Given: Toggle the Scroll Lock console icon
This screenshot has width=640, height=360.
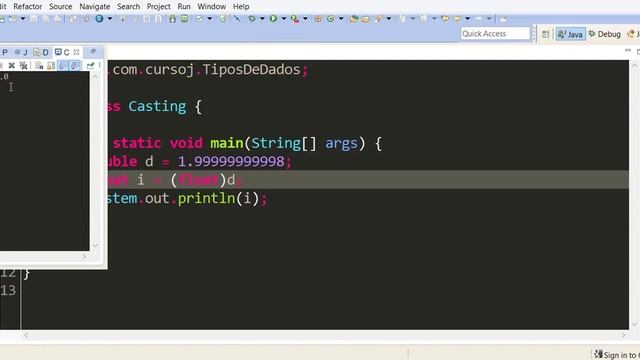Looking at the screenshot, I should click(51, 66).
